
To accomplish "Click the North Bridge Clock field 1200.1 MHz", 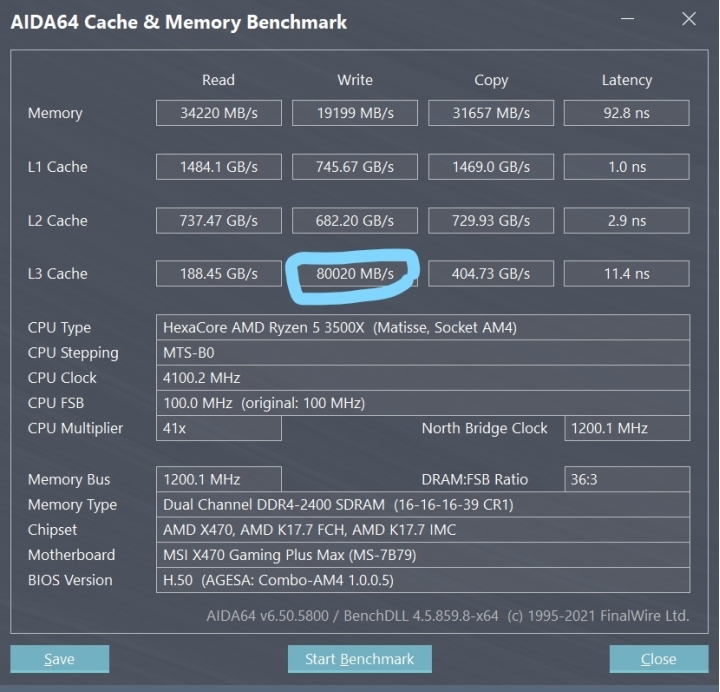I will click(x=627, y=428).
